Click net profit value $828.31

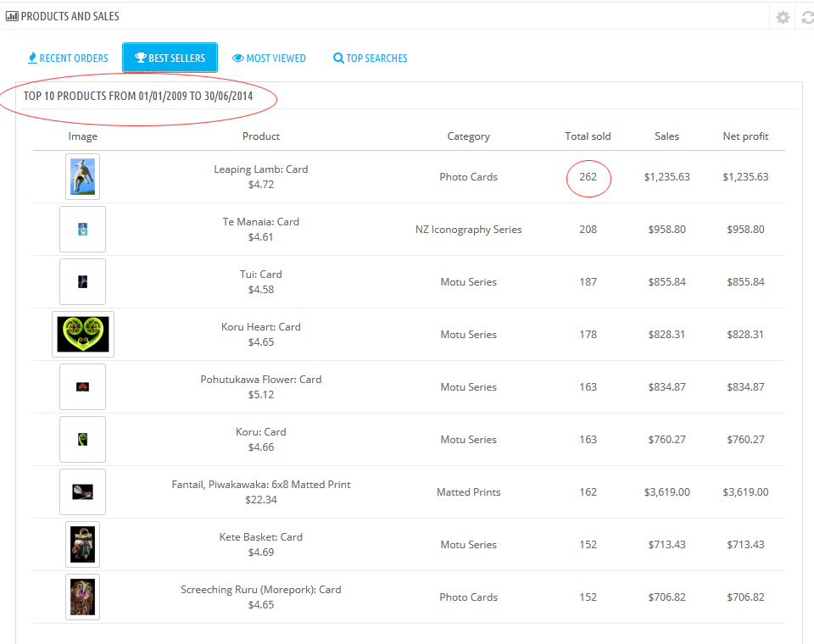pyautogui.click(x=746, y=334)
